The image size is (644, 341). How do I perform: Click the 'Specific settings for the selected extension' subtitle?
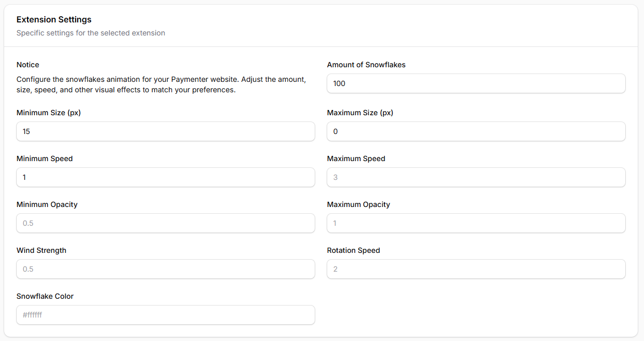click(x=91, y=33)
